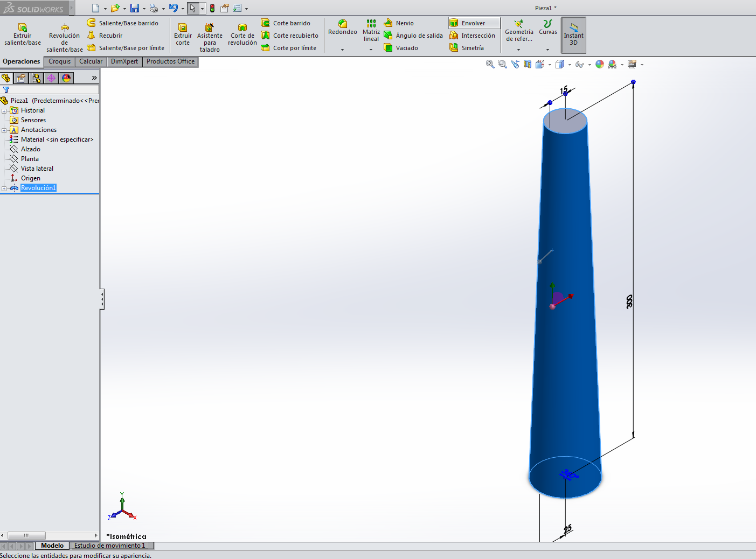
Task: Switch to the Calcular tab
Action: (x=91, y=61)
